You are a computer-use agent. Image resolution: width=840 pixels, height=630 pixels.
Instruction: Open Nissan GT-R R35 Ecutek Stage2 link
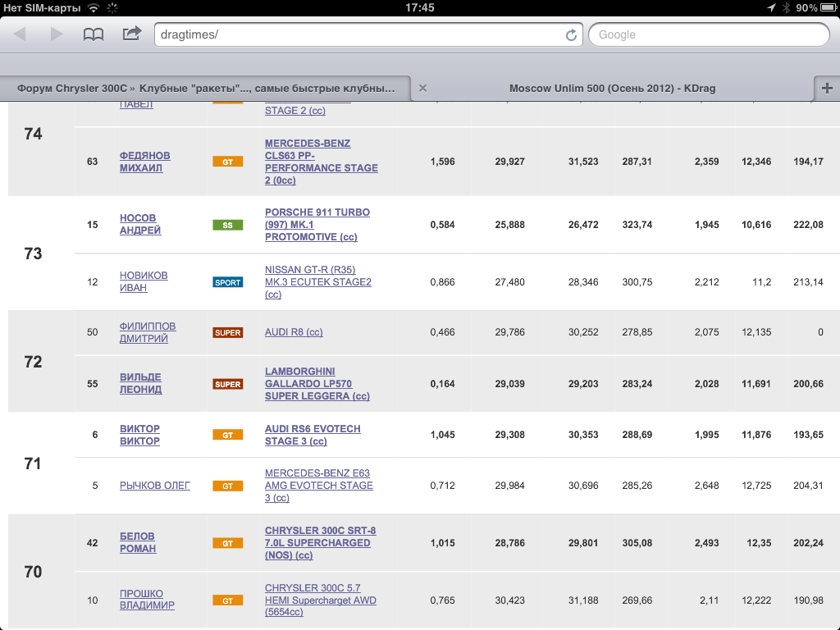[x=317, y=282]
